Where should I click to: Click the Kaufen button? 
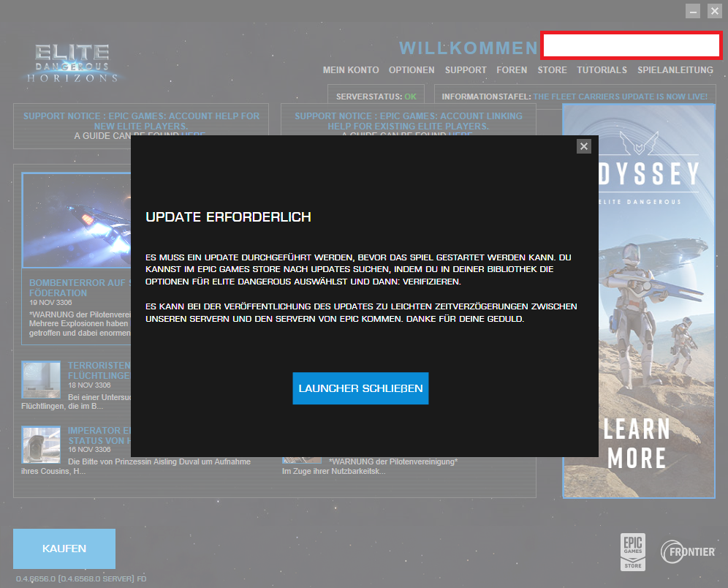64,549
